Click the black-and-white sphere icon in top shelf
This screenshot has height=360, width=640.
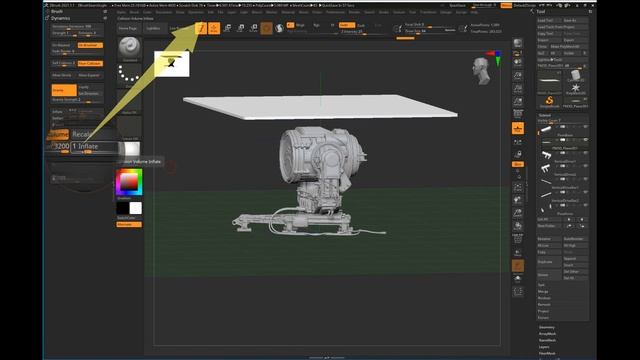[280, 28]
